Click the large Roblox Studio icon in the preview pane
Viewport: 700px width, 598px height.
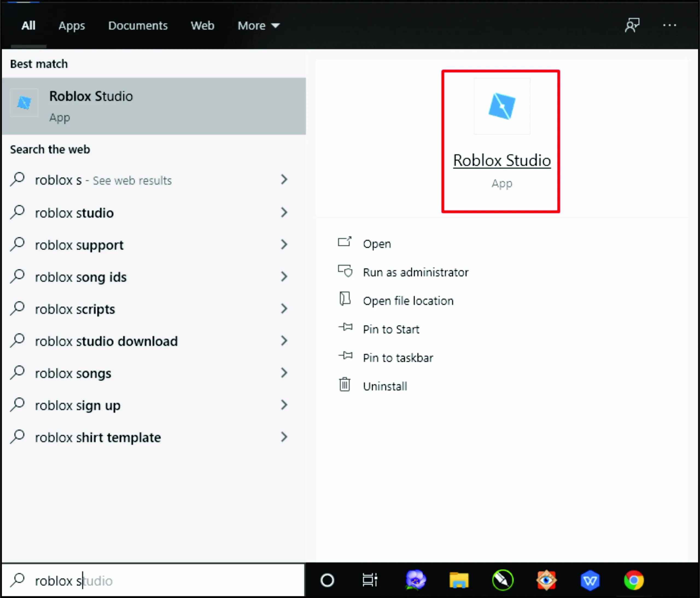[502, 106]
